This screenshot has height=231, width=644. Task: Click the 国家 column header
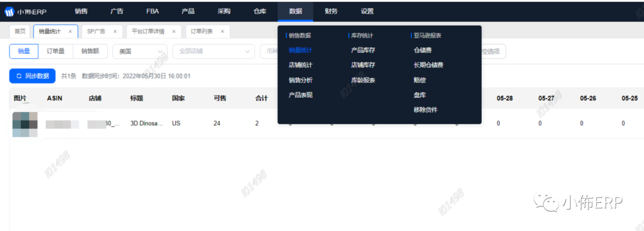(x=179, y=98)
